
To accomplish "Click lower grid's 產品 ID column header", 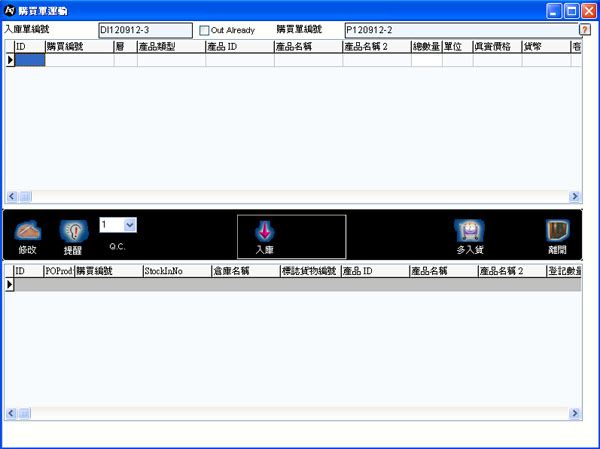I will [x=375, y=271].
